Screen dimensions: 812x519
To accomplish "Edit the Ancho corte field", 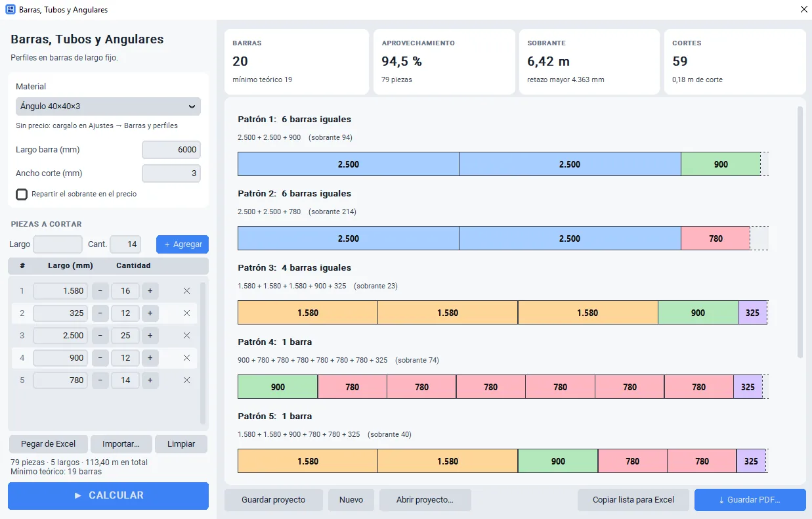I will coord(171,173).
